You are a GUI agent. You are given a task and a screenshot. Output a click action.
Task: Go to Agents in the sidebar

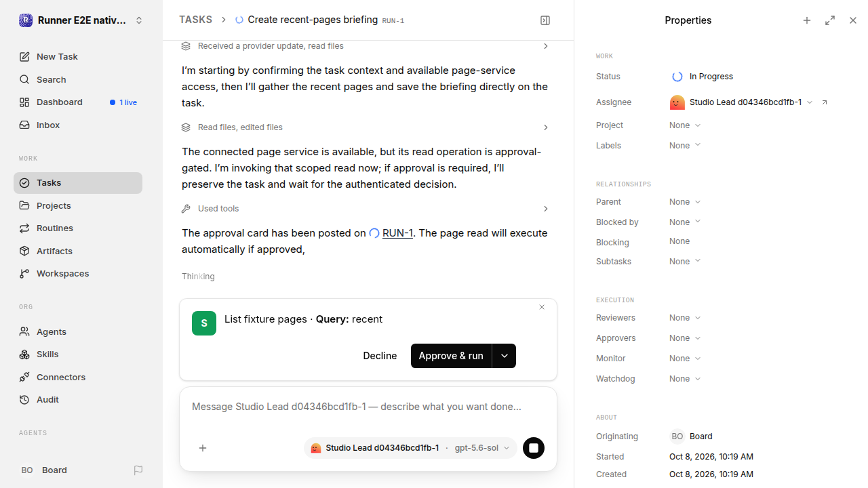click(78, 332)
